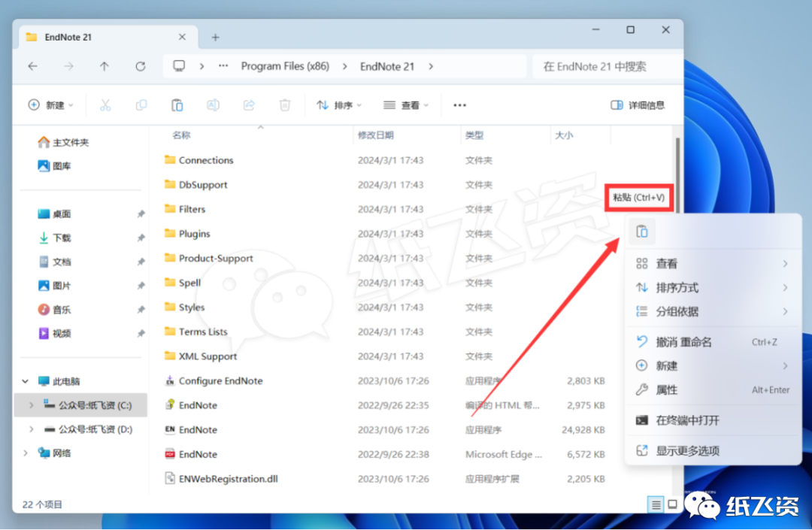The height and width of the screenshot is (530, 812).
Task: Select the Connections folder
Action: click(206, 160)
